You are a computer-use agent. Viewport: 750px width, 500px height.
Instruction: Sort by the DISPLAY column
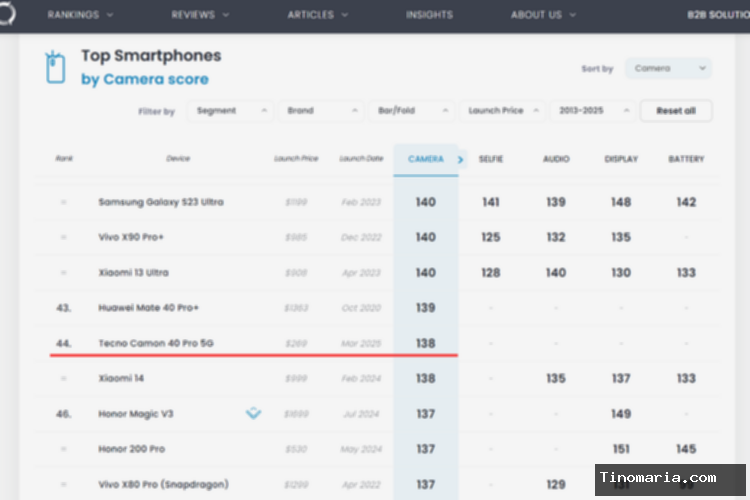click(x=621, y=159)
